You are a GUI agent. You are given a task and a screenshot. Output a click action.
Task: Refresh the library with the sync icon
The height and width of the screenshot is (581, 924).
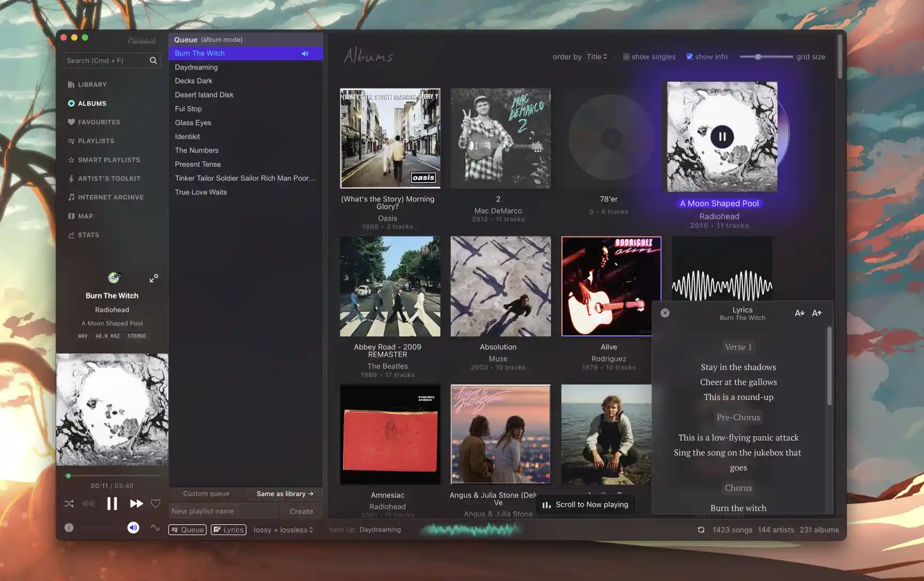pos(701,530)
